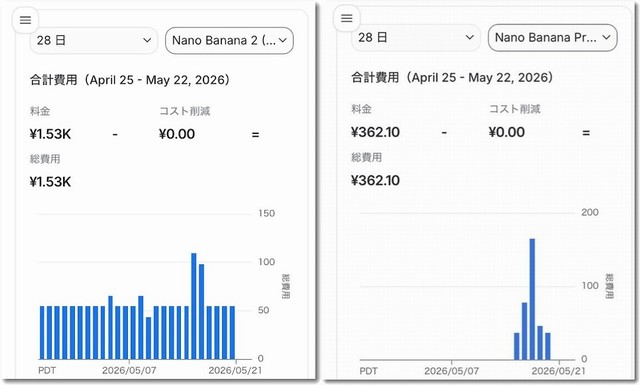
Task: Click the ¥362.10 総費用 total in right panel
Action: point(376,180)
